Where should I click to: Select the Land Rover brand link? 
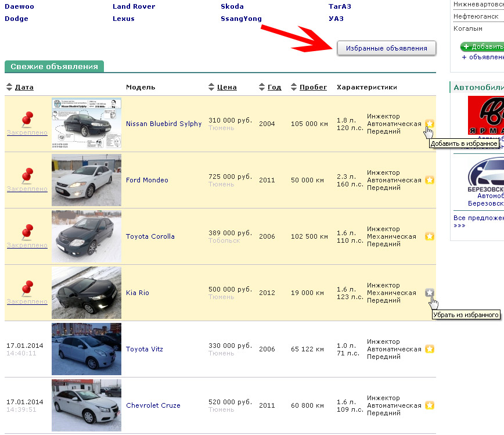coord(134,6)
